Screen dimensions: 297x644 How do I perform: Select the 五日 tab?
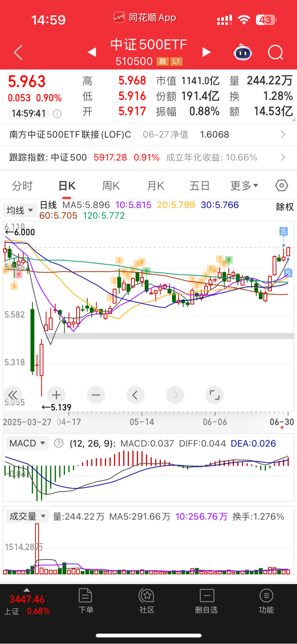(200, 186)
